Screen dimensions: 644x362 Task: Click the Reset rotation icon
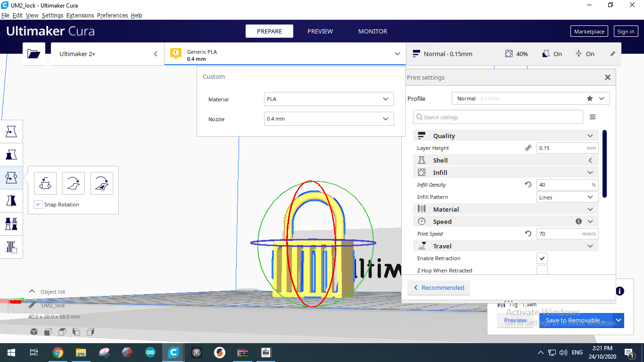(45, 183)
